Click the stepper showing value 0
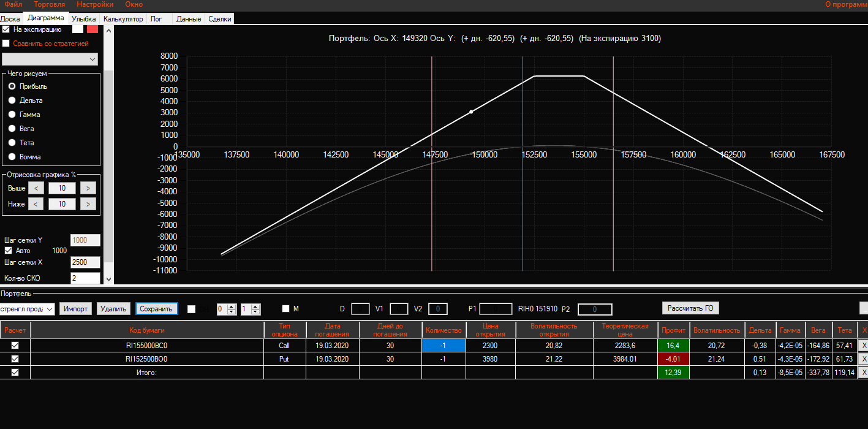Screen dimensions: 868x429 coord(226,309)
